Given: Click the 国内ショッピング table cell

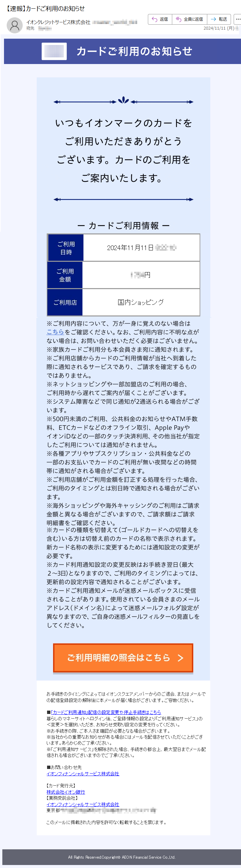Looking at the screenshot, I should click(141, 302).
